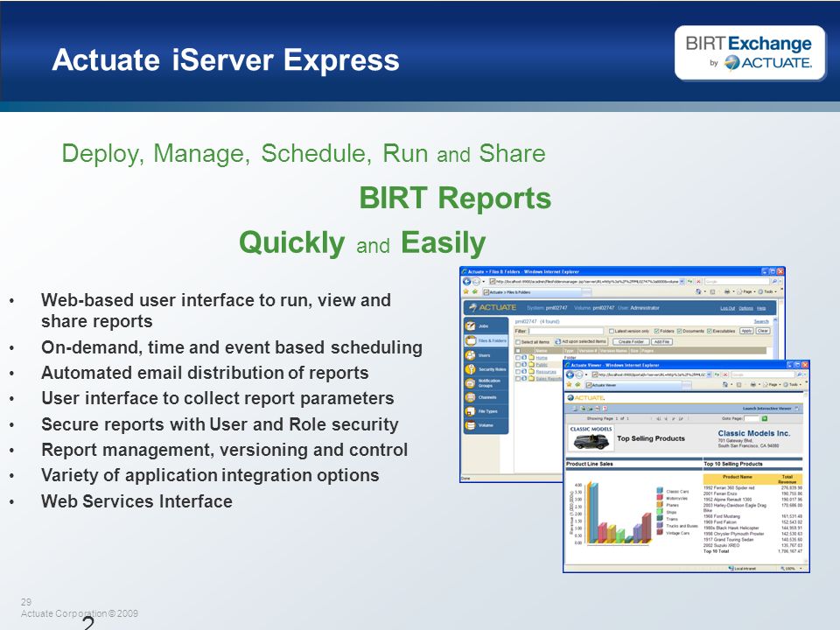840x630 pixels.
Task: Click the Apply filter button
Action: tap(746, 331)
